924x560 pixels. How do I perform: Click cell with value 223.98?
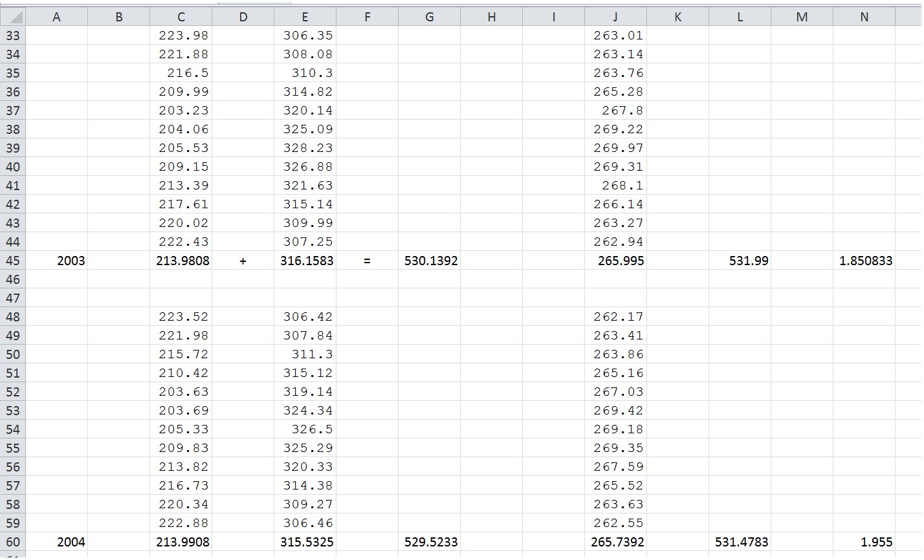tap(181, 36)
